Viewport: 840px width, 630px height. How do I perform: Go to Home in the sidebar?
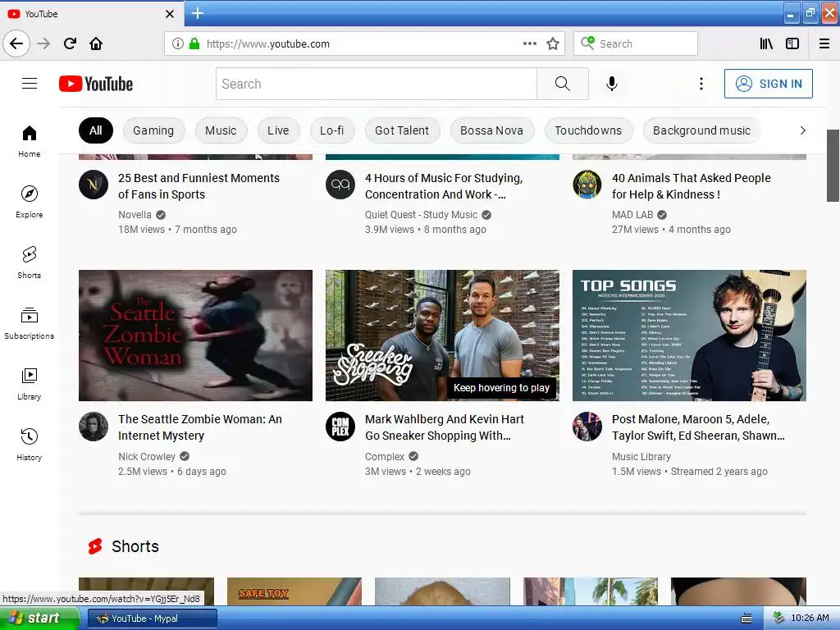(30, 141)
